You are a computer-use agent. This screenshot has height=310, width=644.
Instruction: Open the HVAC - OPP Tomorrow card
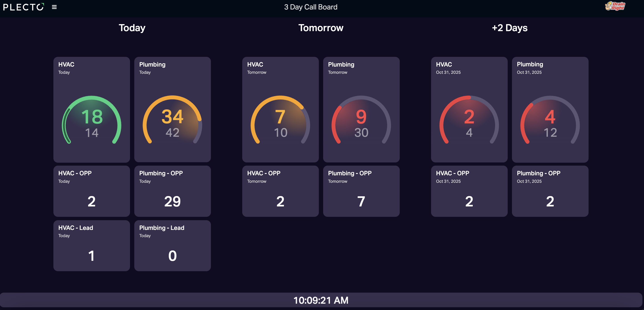pos(280,191)
